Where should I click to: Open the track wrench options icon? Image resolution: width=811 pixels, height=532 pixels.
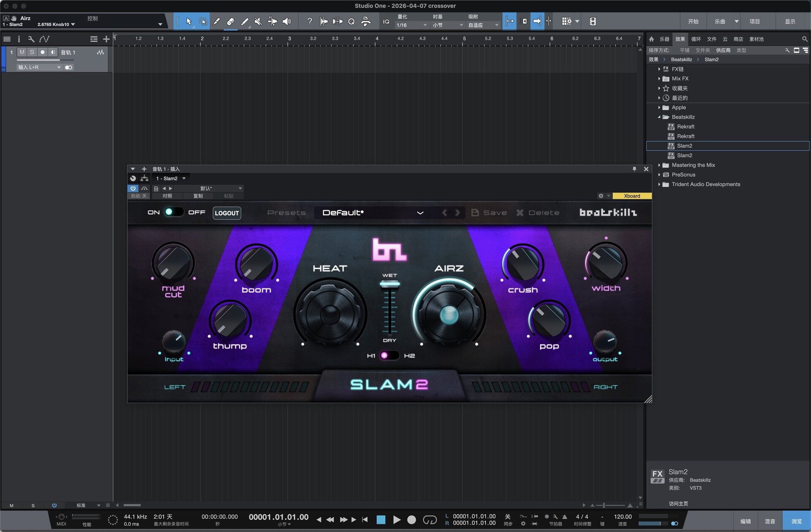pos(31,39)
